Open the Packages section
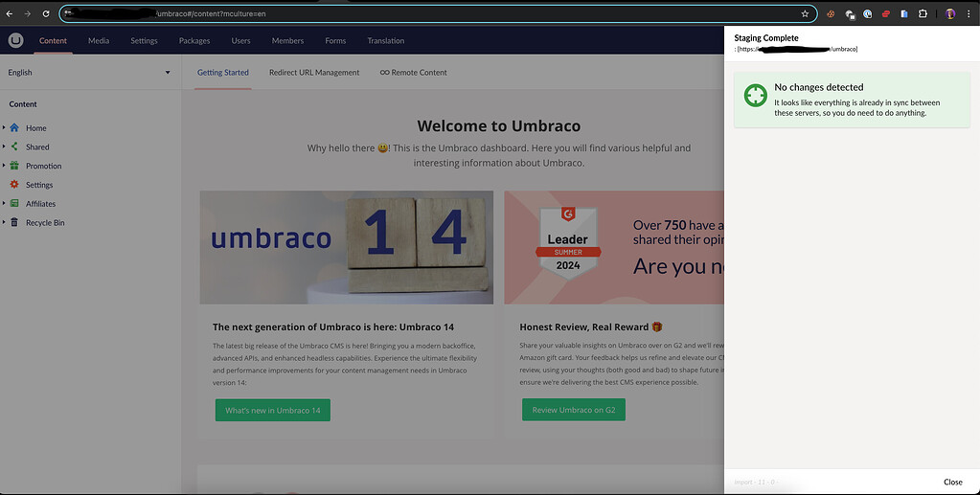Image resolution: width=980 pixels, height=495 pixels. 194,40
